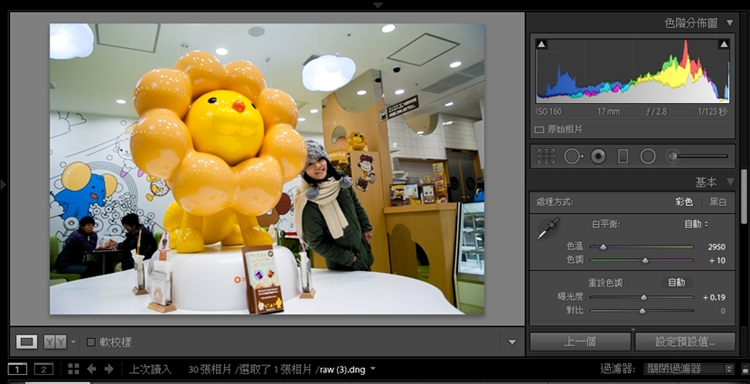Go back with the left arrow
Image resolution: width=750 pixels, height=384 pixels.
coord(91,369)
